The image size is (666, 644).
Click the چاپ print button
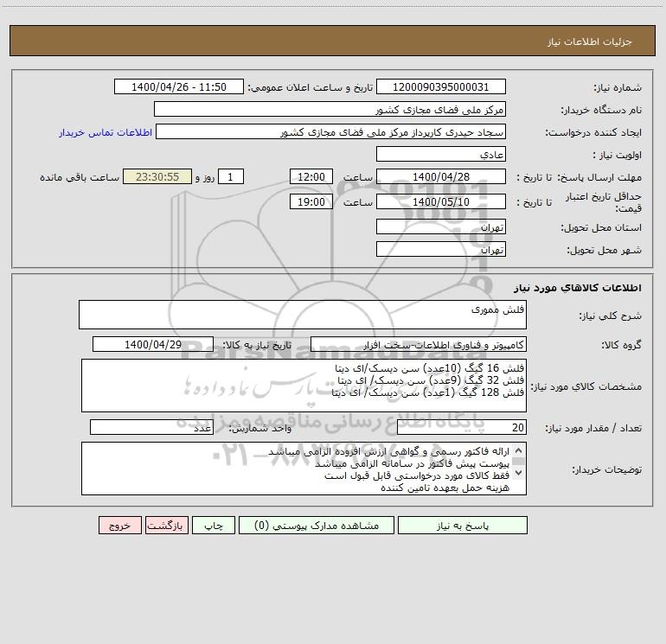(214, 526)
